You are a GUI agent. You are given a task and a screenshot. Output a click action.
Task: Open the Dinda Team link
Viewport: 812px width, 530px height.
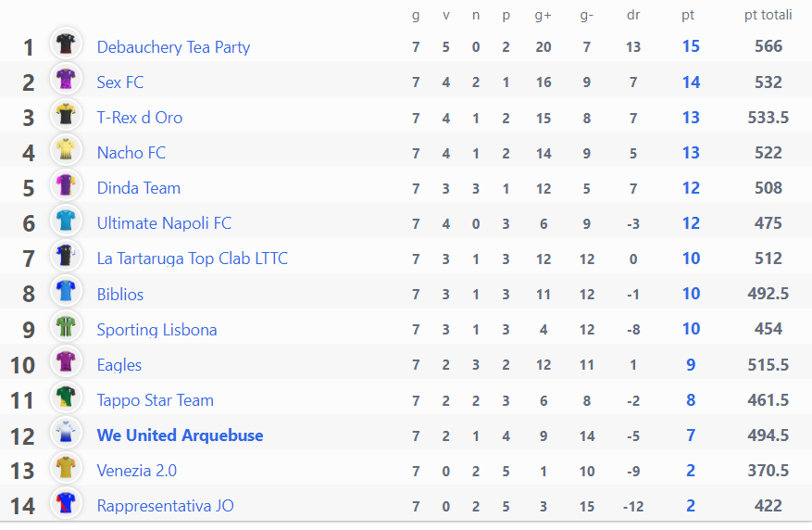(x=139, y=188)
